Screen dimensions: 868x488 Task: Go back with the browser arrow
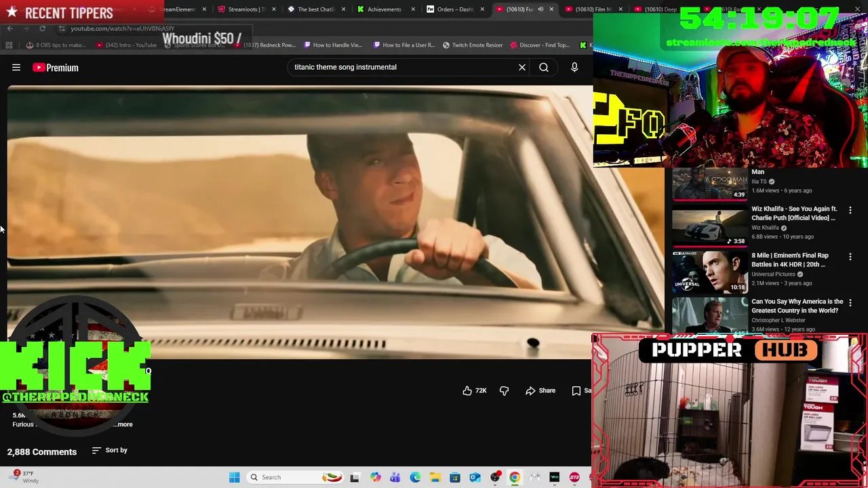tap(9, 28)
